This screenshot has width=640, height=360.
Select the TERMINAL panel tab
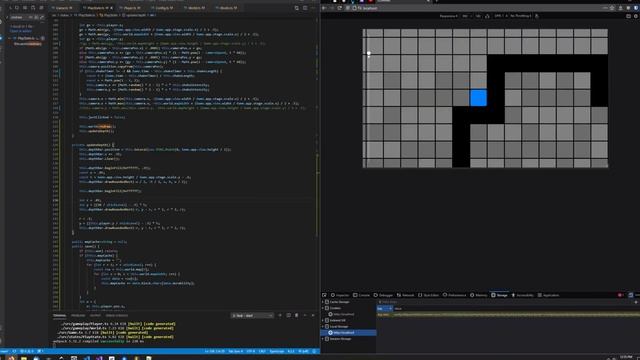pos(59,316)
